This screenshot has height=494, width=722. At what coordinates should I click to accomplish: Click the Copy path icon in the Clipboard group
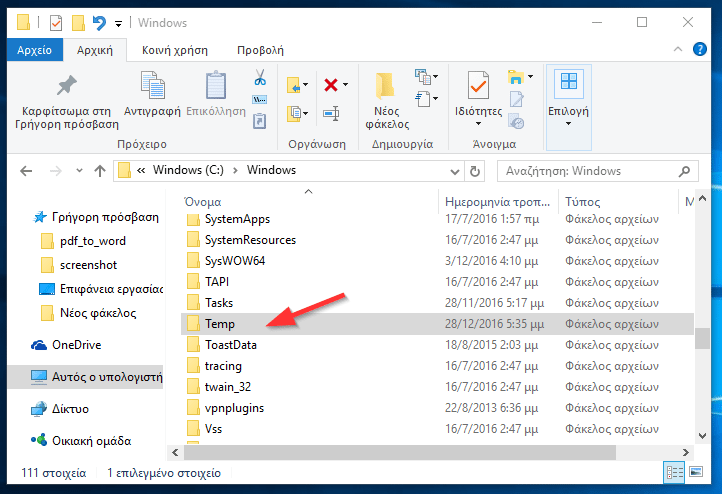tap(260, 99)
